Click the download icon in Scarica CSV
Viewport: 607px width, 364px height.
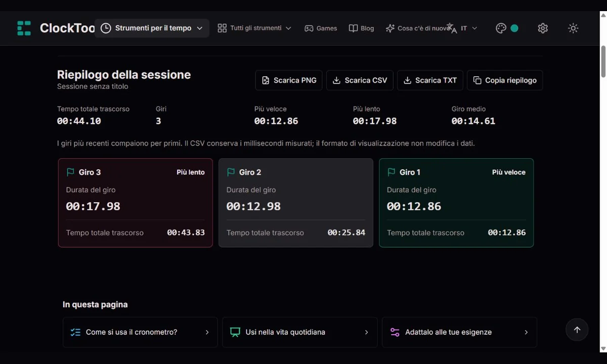336,80
